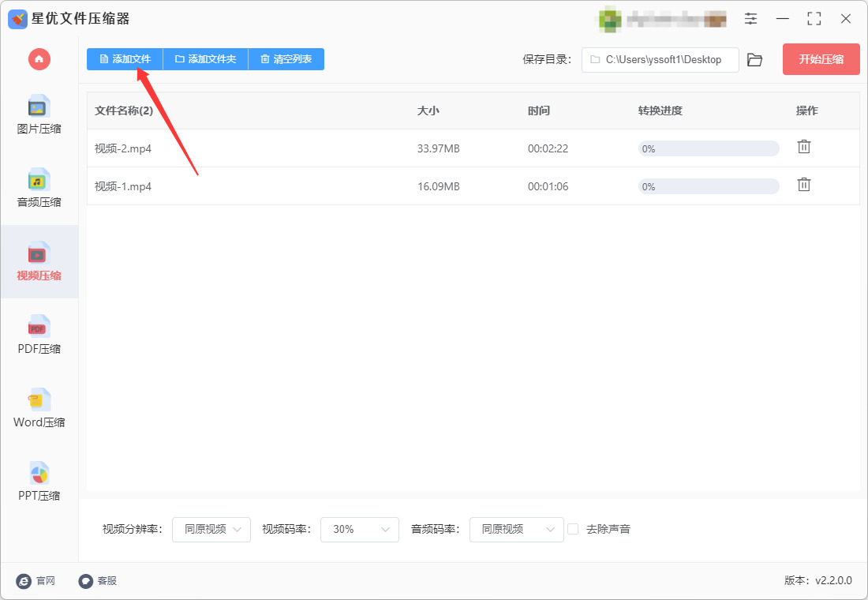868x600 pixels.
Task: Click the save path input field
Action: tap(660, 59)
